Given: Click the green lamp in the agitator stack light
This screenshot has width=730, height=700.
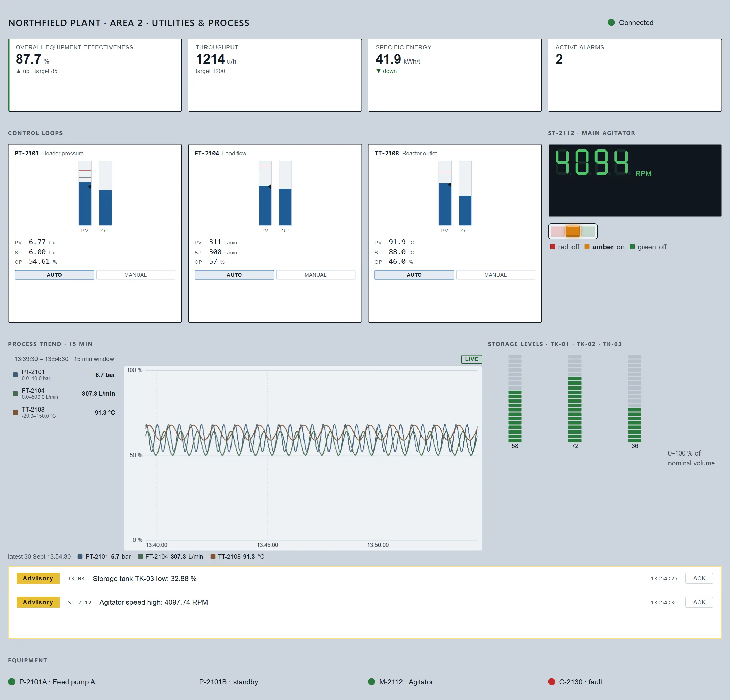Looking at the screenshot, I should point(588,231).
